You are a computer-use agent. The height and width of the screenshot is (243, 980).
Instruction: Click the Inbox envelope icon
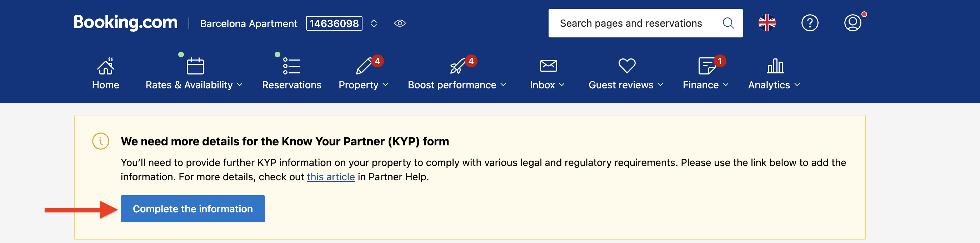click(x=548, y=66)
